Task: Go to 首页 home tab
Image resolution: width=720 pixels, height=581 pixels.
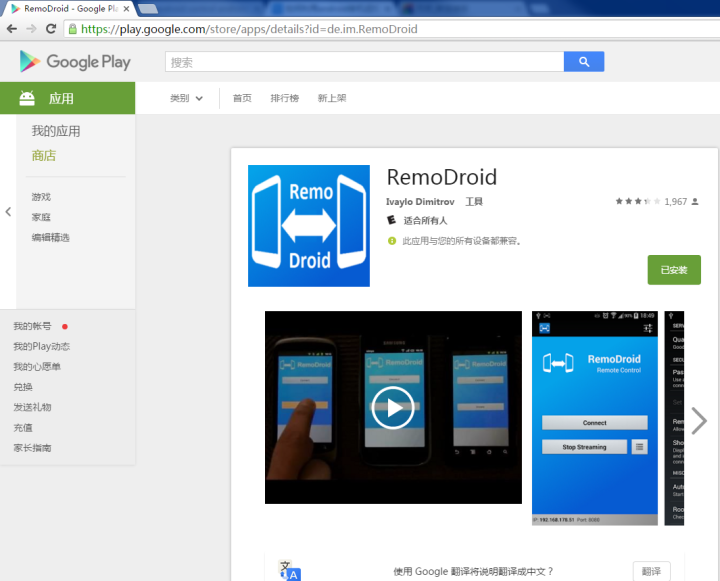Action: point(242,98)
